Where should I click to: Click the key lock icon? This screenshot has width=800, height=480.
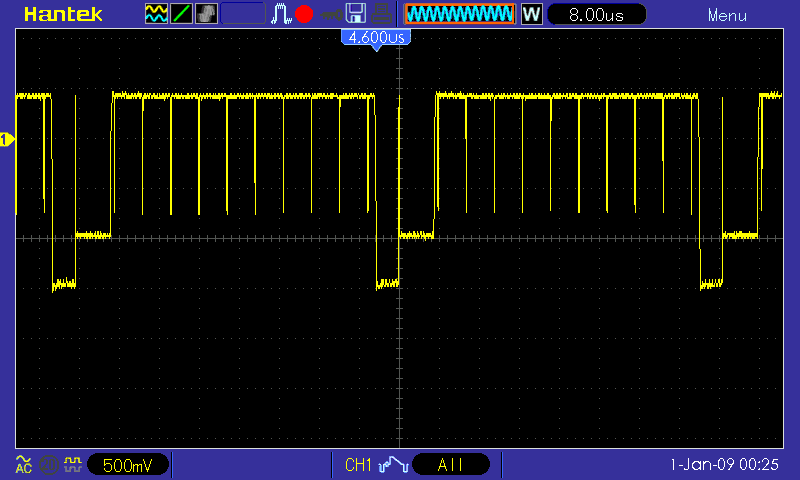click(331, 14)
